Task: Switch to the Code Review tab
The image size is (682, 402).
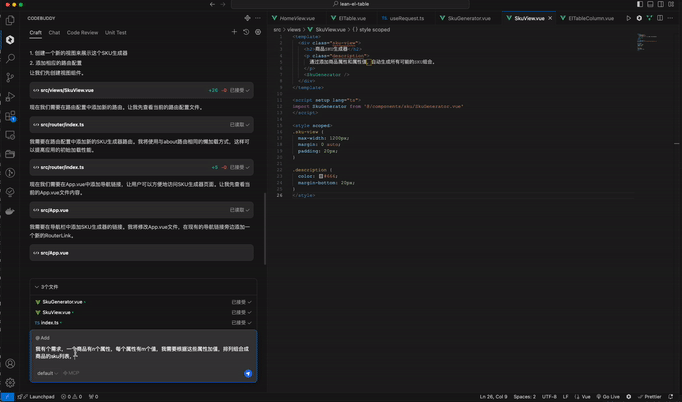Action: point(82,33)
